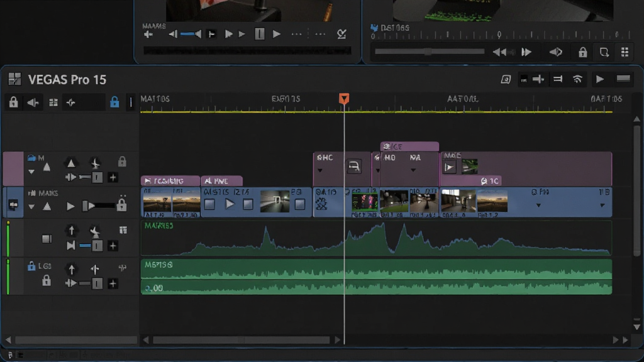Open the first three-dots menu in the MAAME controls
The width and height of the screenshot is (644, 362).
pyautogui.click(x=297, y=35)
